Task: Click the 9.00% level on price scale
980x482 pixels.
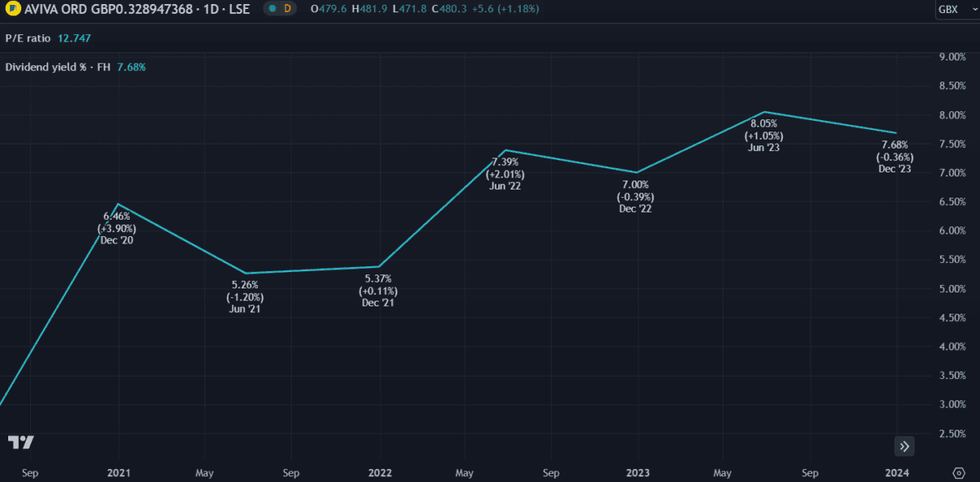Action: coord(953,57)
